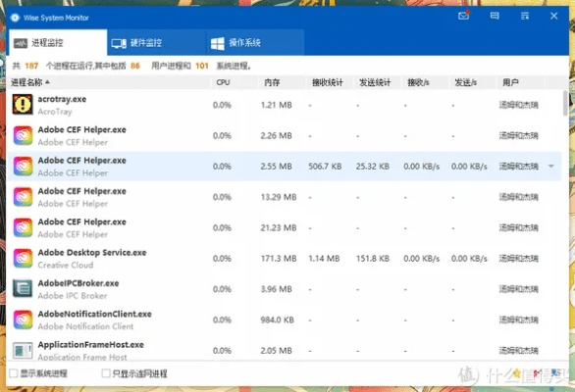575x392 pixels.
Task: Click the acrotray.exe process icon
Action: click(23, 105)
